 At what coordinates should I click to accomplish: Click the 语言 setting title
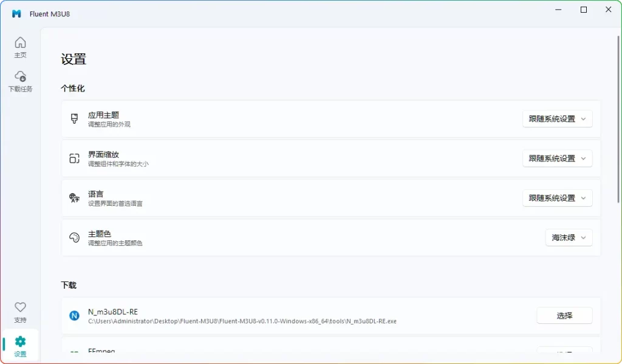point(95,194)
